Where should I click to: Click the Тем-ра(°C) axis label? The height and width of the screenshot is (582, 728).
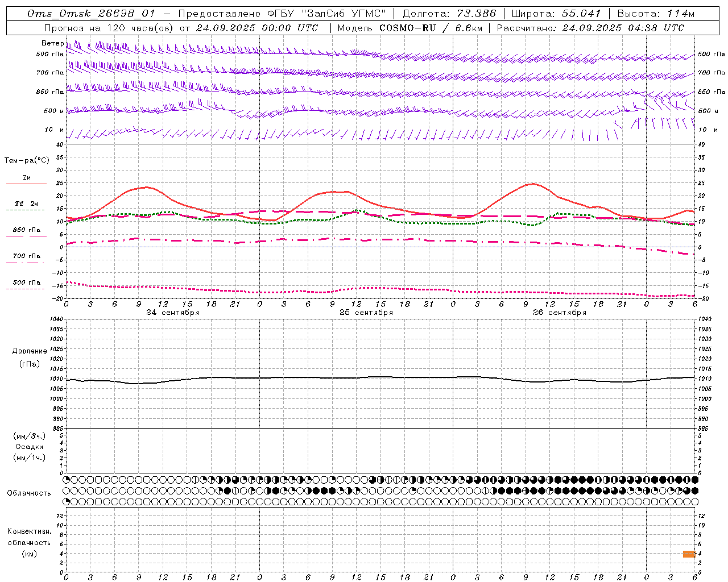click(27, 161)
